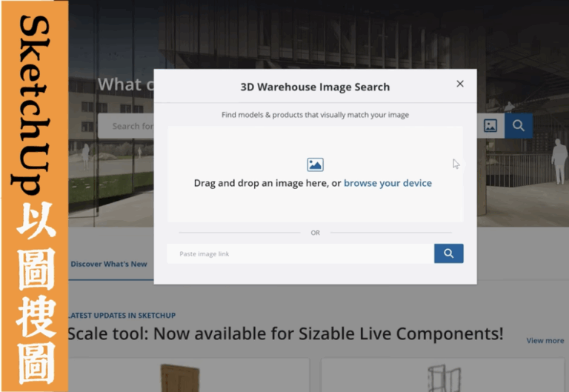Screen dimensions: 569x392
Task: Click the 'OR' divider in the dialog
Action: [315, 233]
